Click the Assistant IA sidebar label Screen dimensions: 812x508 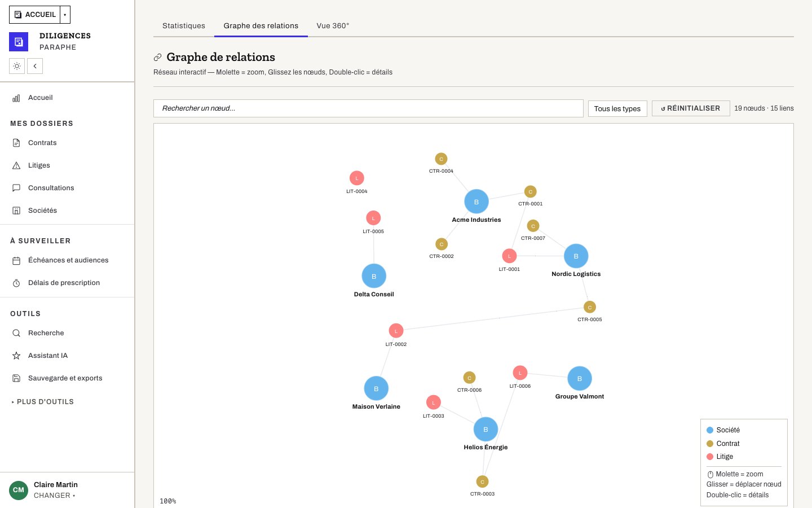click(x=48, y=356)
